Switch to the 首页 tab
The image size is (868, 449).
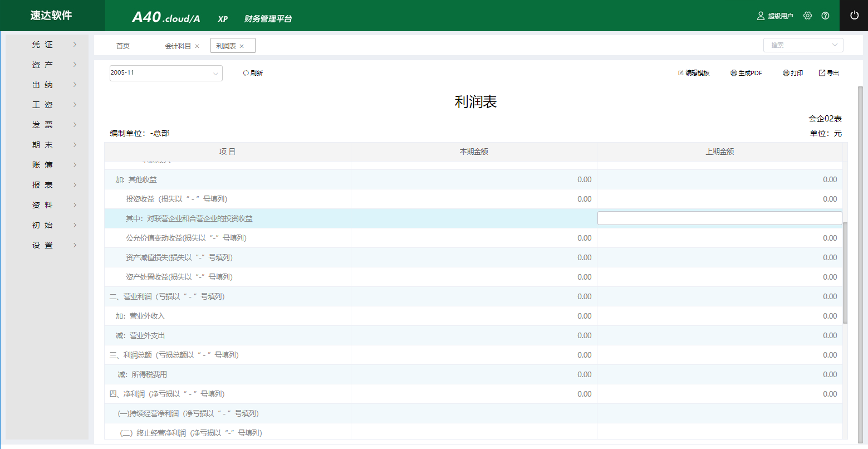click(123, 46)
